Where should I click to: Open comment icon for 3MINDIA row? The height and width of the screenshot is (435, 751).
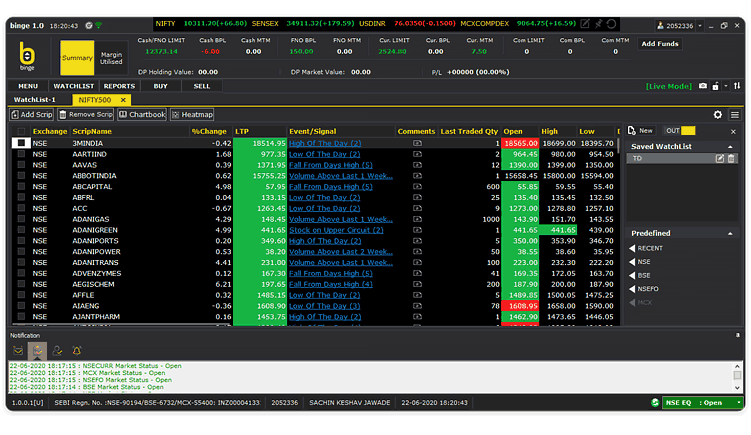pyautogui.click(x=417, y=143)
